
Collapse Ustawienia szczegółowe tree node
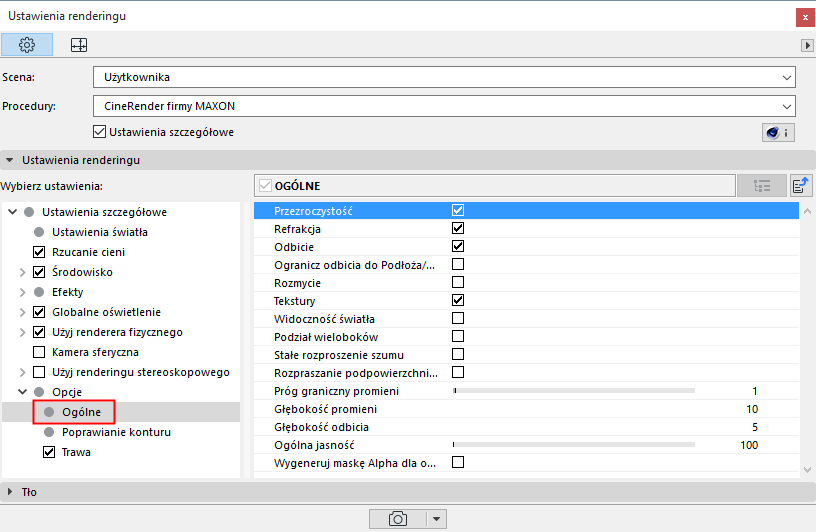[13, 212]
